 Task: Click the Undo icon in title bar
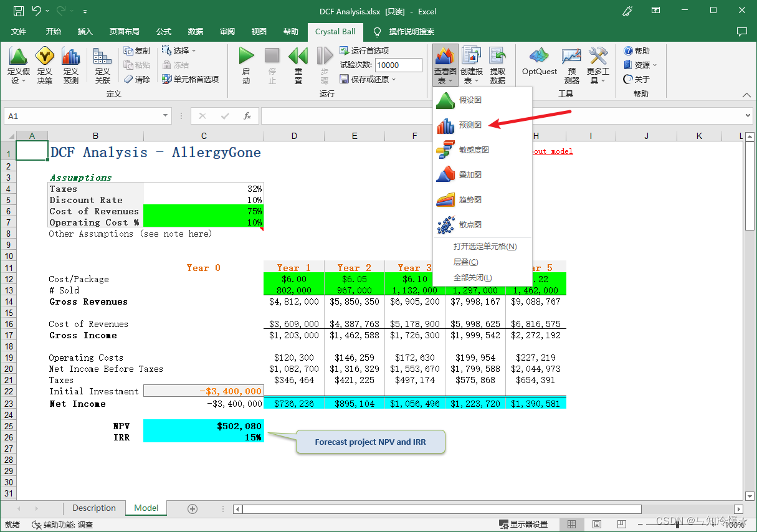(x=37, y=11)
